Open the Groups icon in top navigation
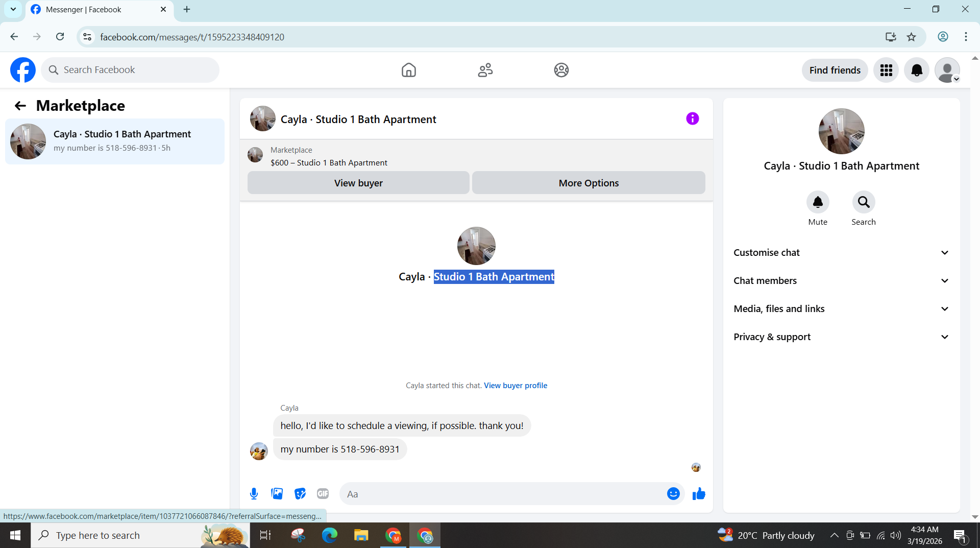This screenshot has height=548, width=980. pyautogui.click(x=561, y=70)
